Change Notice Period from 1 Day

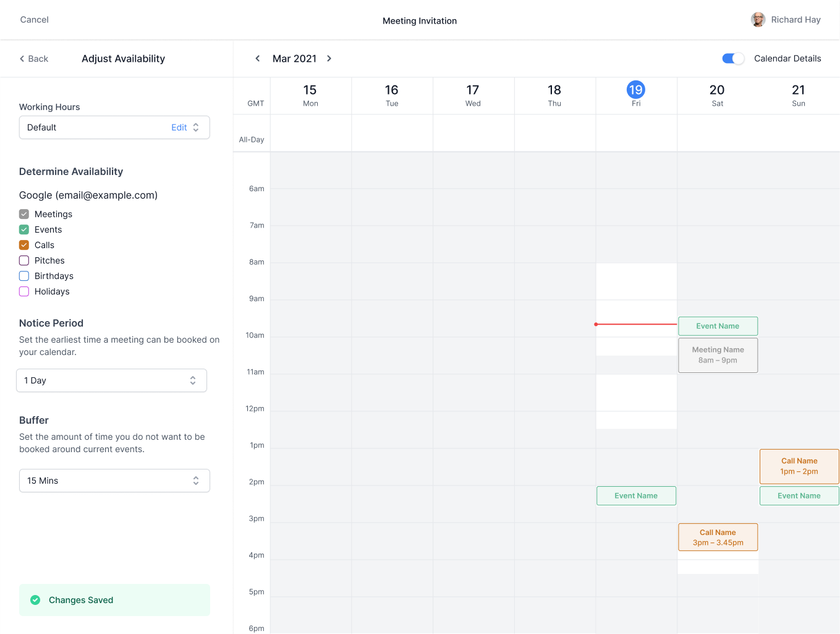click(111, 380)
